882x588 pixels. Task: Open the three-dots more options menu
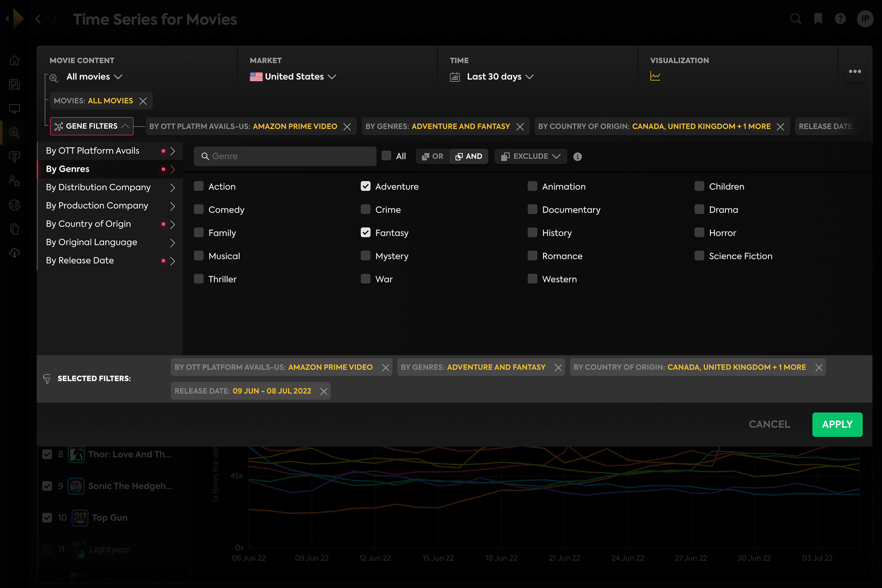click(855, 71)
